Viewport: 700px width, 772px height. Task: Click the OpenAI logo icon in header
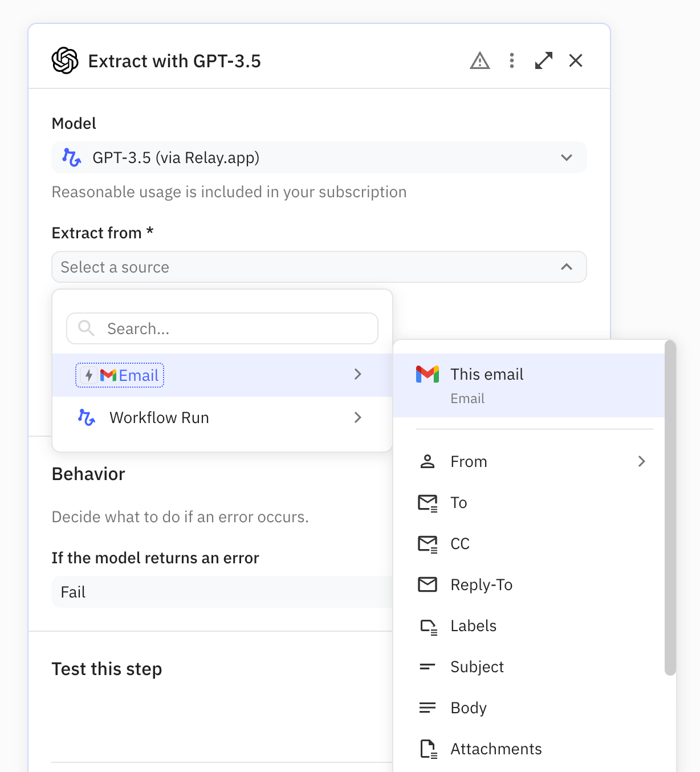(65, 60)
